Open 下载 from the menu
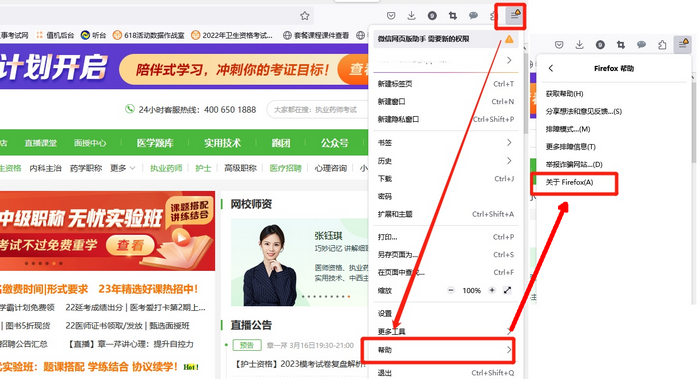 click(x=446, y=179)
